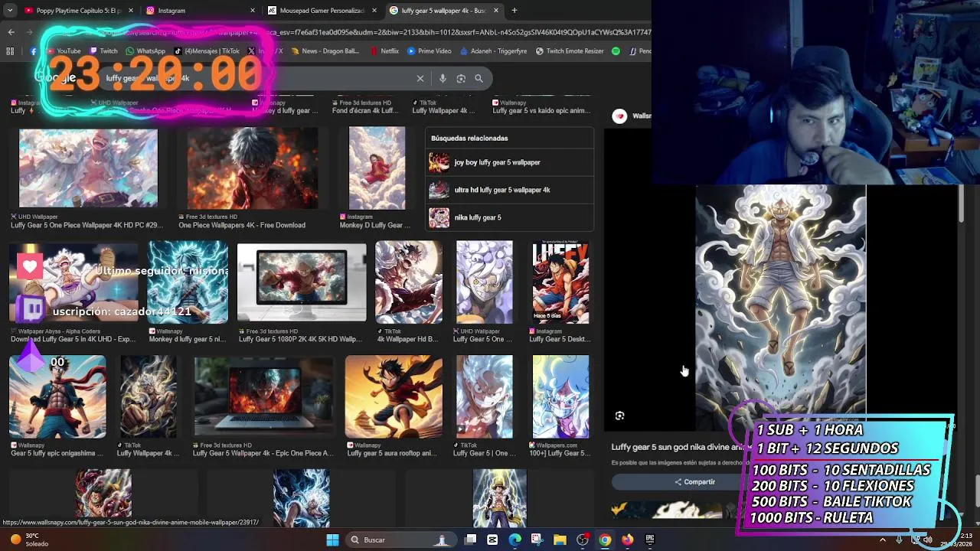Open Luffy Gear 5 Wallpaper 4k - Epic One Piece laptop thumbnail
Image resolution: width=980 pixels, height=551 pixels.
click(x=263, y=396)
